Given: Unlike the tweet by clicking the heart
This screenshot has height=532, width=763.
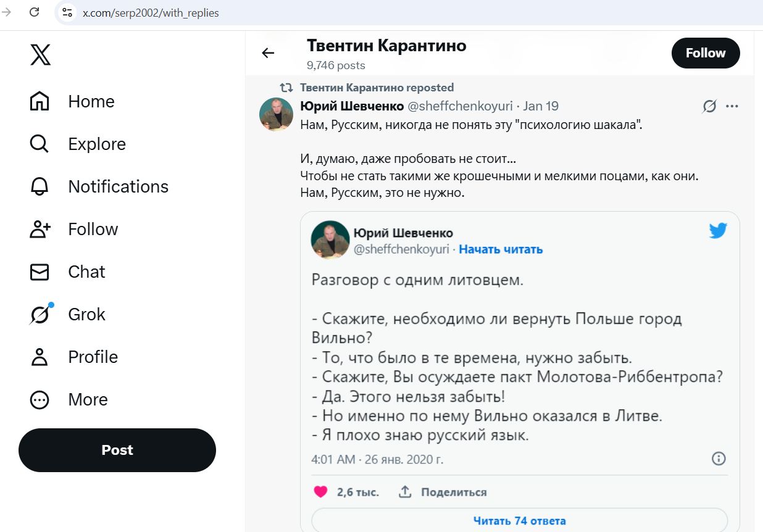Looking at the screenshot, I should tap(320, 492).
